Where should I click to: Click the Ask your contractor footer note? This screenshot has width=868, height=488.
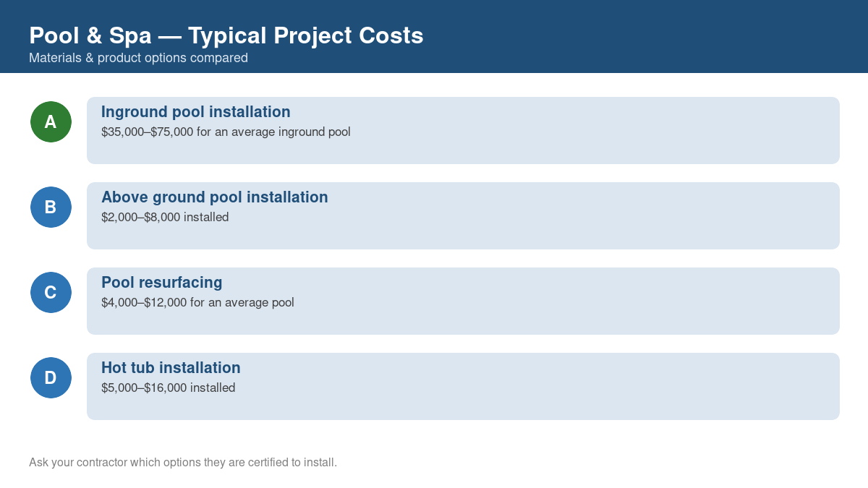coord(183,462)
